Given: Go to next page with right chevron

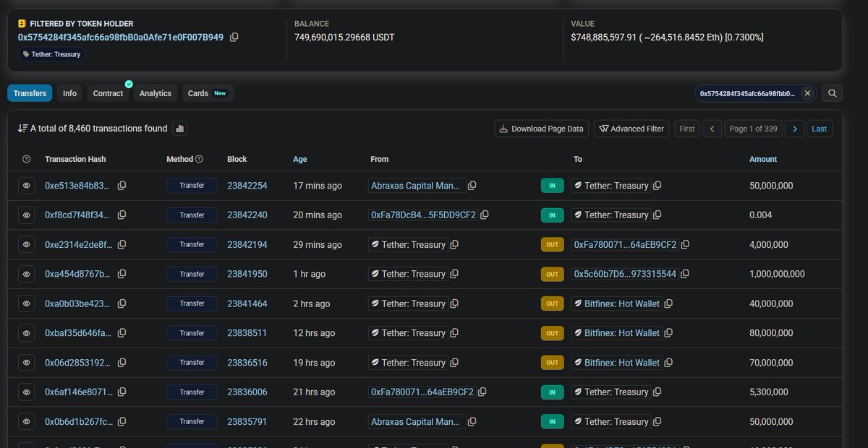Looking at the screenshot, I should click(x=794, y=129).
